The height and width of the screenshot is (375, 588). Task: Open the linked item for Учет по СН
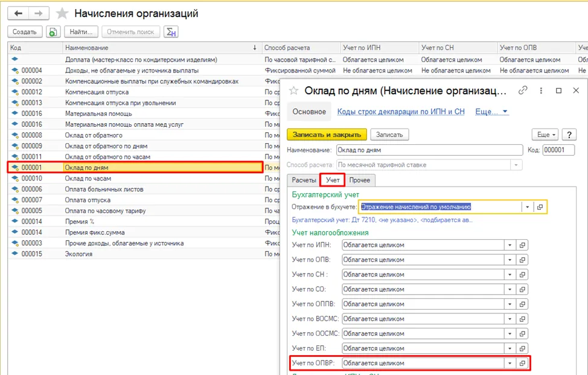[522, 275]
